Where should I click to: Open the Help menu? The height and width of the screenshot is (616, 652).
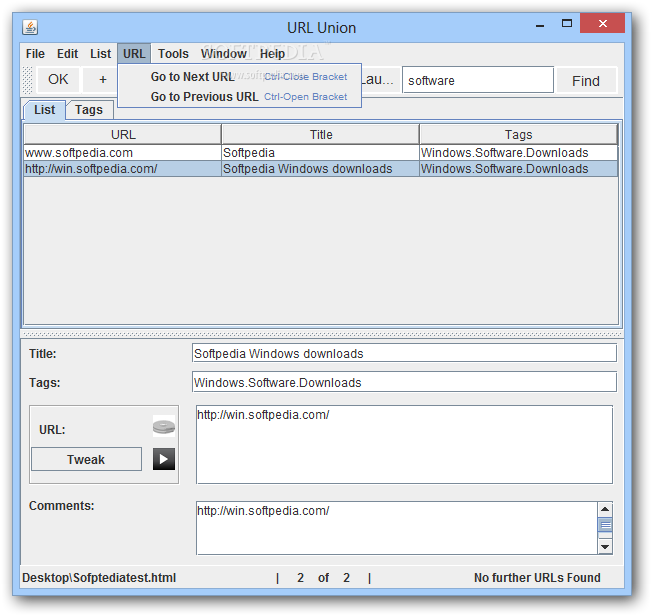(x=272, y=54)
